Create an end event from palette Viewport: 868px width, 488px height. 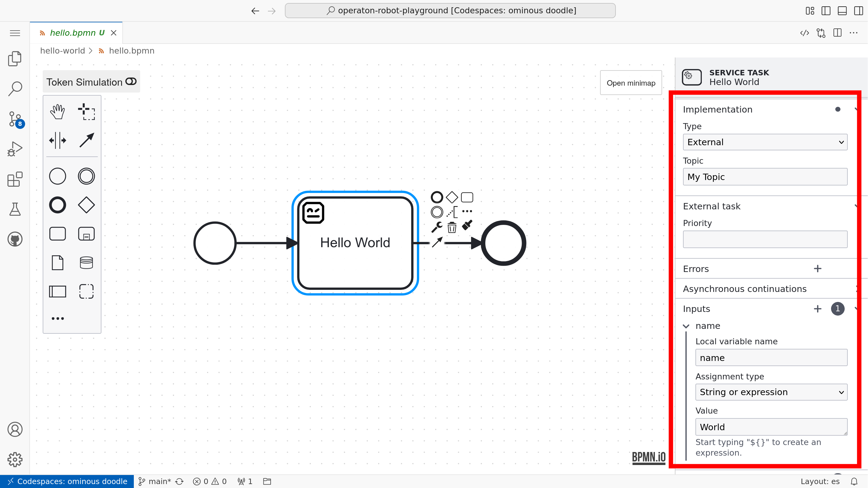coord(57,205)
